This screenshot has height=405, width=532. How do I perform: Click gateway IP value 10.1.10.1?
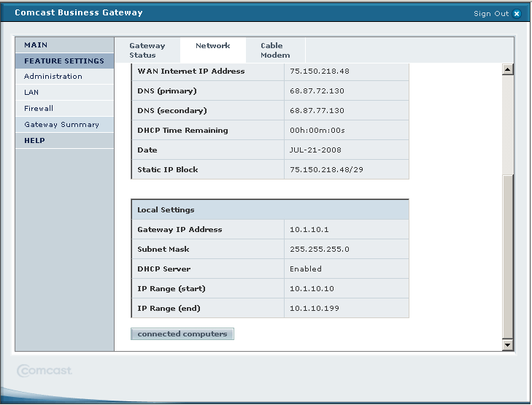pos(309,230)
